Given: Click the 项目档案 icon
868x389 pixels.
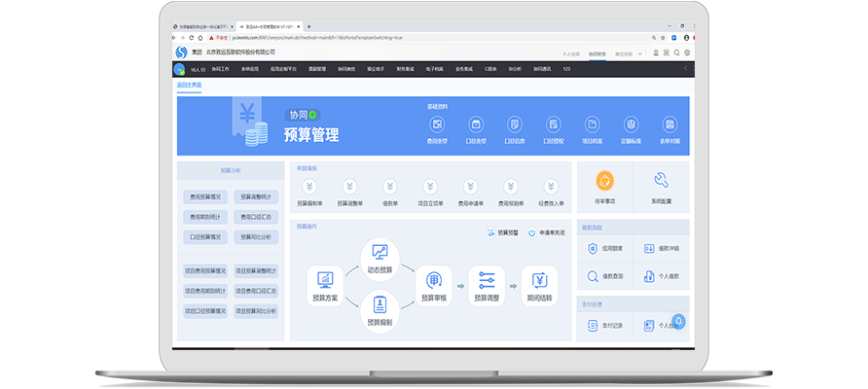Looking at the screenshot, I should (592, 125).
